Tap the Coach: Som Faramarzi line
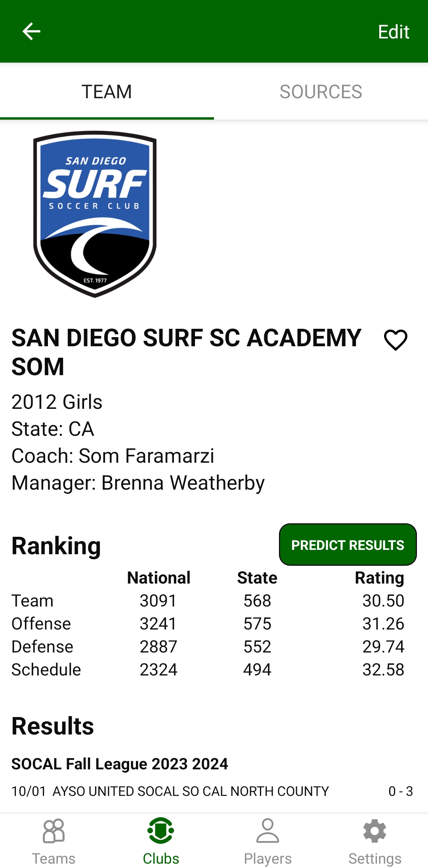Image resolution: width=428 pixels, height=868 pixels. [113, 456]
